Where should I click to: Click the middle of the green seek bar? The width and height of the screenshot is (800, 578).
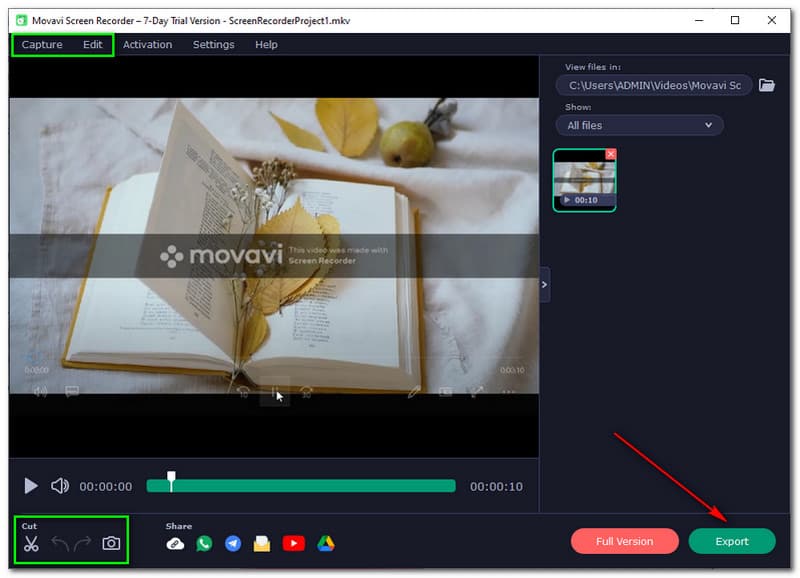point(301,486)
